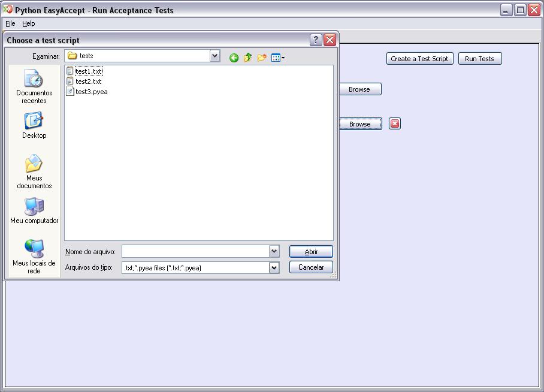The width and height of the screenshot is (544, 392).
Task: Select the test3.pyea file
Action: pyautogui.click(x=91, y=92)
